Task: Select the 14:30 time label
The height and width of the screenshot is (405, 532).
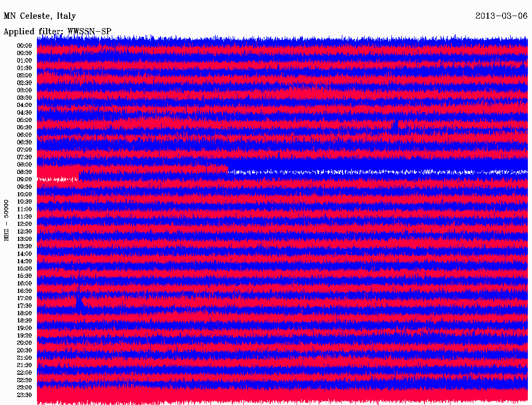Action: 24,261
